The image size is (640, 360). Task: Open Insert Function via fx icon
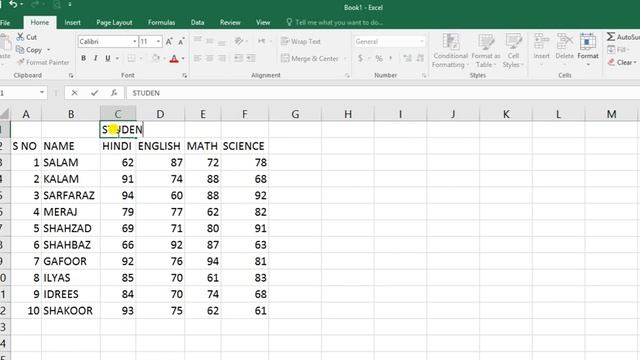[114, 93]
